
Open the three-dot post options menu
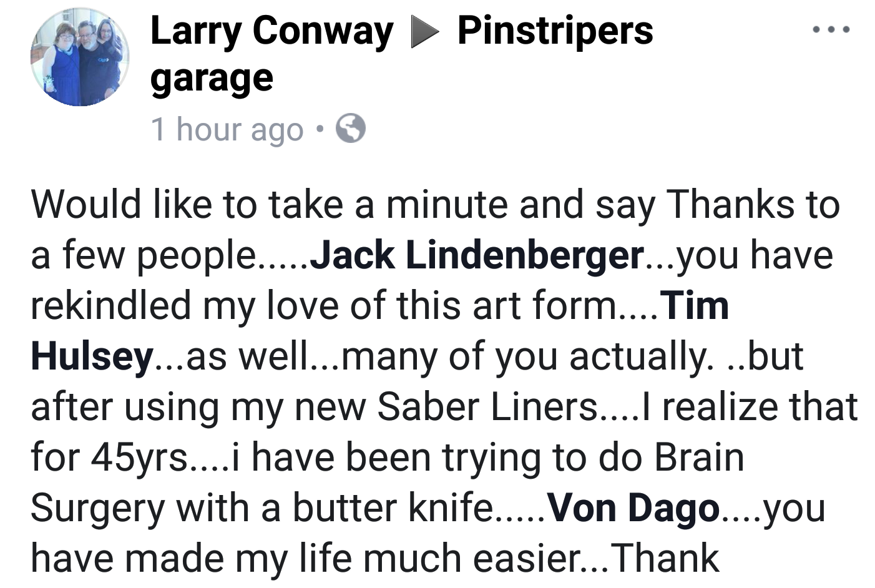pos(831,29)
